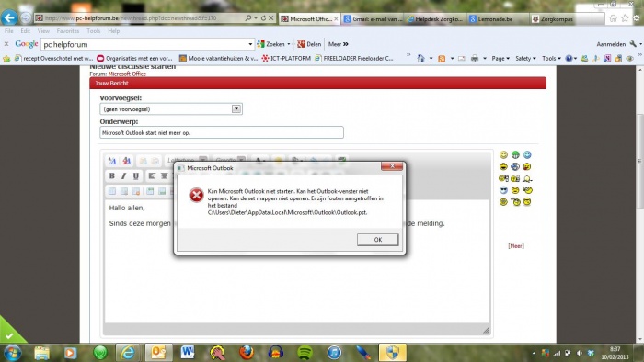This screenshot has height=362, width=644.
Task: Go back with the browser back arrow
Action: click(x=9, y=18)
